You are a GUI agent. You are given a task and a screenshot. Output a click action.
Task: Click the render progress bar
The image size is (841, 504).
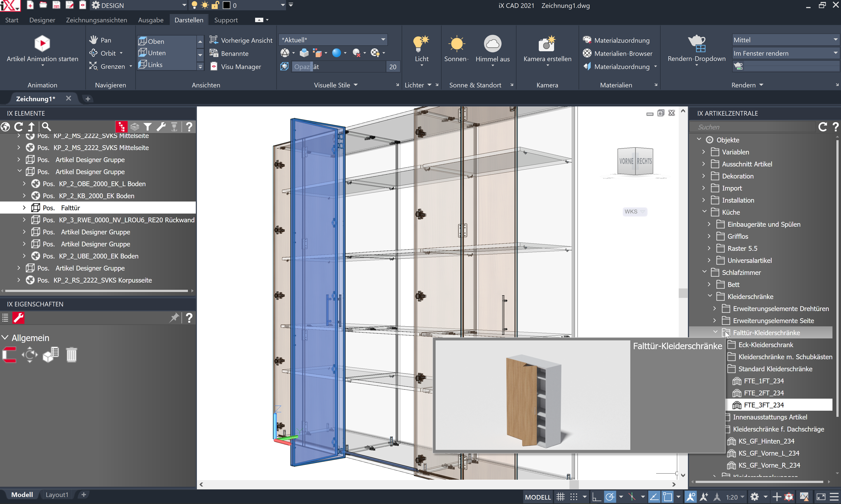pyautogui.click(x=792, y=66)
